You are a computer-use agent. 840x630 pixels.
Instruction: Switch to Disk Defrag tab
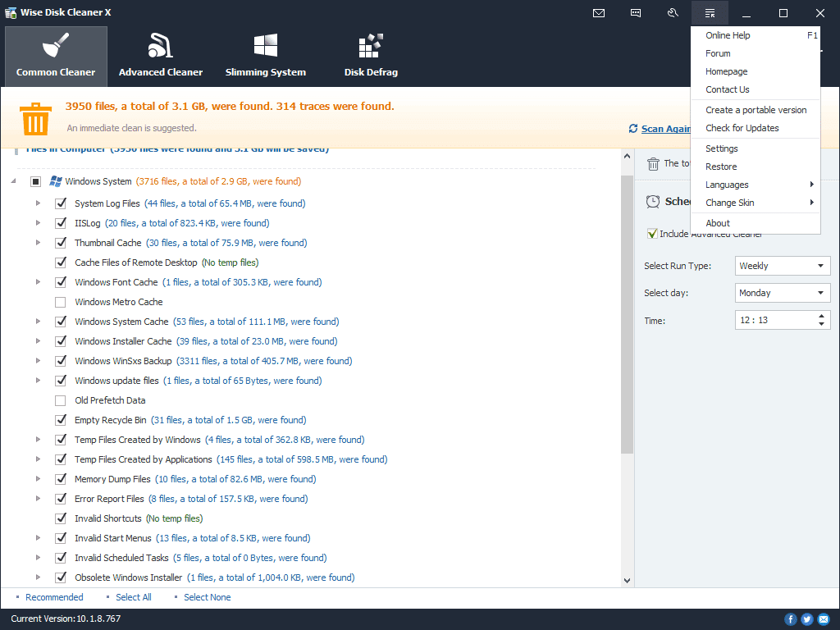click(371, 57)
